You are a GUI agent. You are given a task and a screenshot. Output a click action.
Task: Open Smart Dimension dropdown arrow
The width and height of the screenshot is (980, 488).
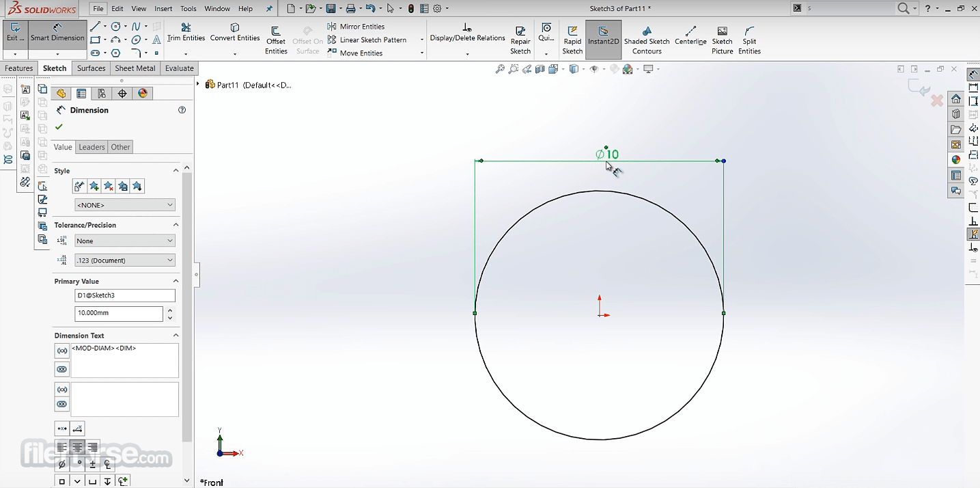57,53
